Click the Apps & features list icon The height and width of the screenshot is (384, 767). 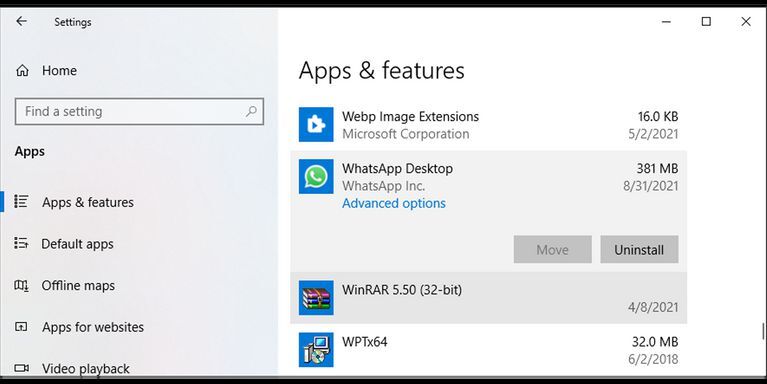click(21, 201)
